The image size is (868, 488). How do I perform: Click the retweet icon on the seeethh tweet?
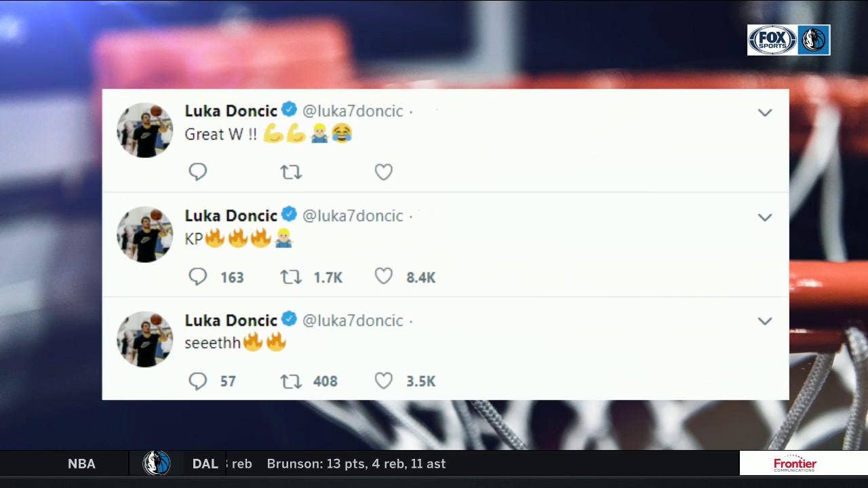291,381
